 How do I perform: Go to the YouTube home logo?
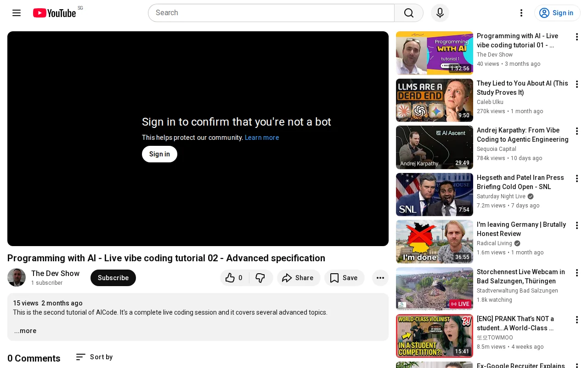[55, 13]
